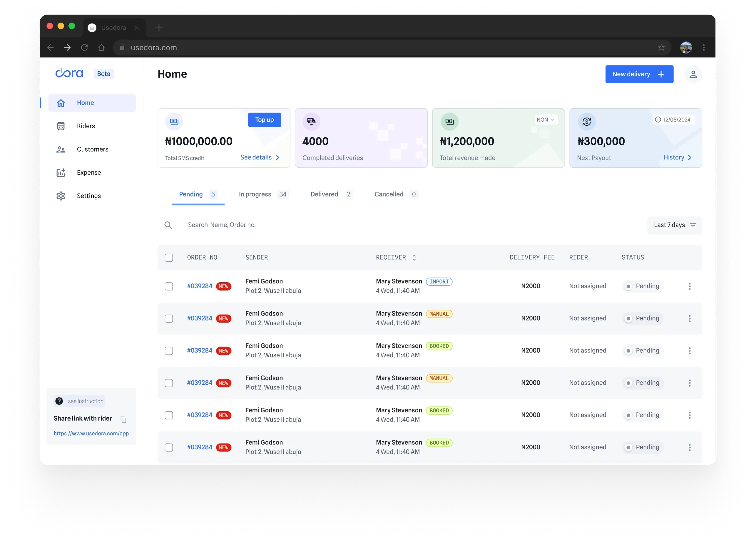Select all orders with header checkbox
This screenshot has height=544, width=756.
(169, 258)
